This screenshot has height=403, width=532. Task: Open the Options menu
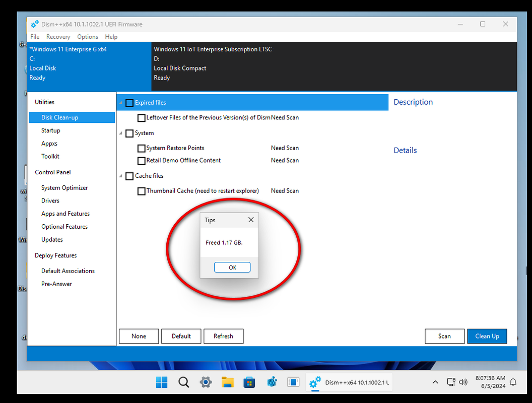coord(88,37)
